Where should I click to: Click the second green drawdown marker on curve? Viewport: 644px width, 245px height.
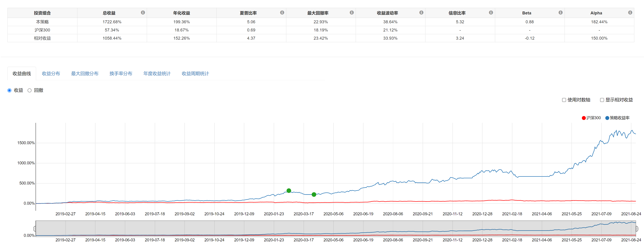click(x=314, y=194)
